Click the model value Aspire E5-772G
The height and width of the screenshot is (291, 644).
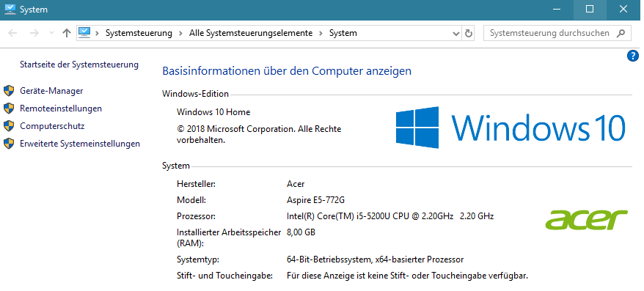pos(315,200)
